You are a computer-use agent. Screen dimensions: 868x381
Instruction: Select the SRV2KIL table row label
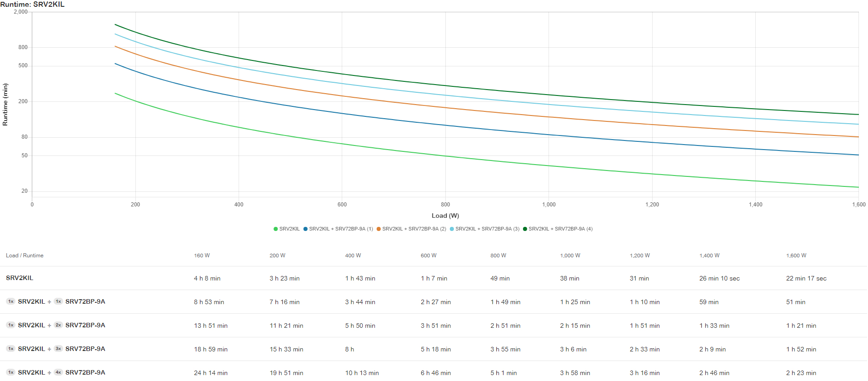point(20,278)
